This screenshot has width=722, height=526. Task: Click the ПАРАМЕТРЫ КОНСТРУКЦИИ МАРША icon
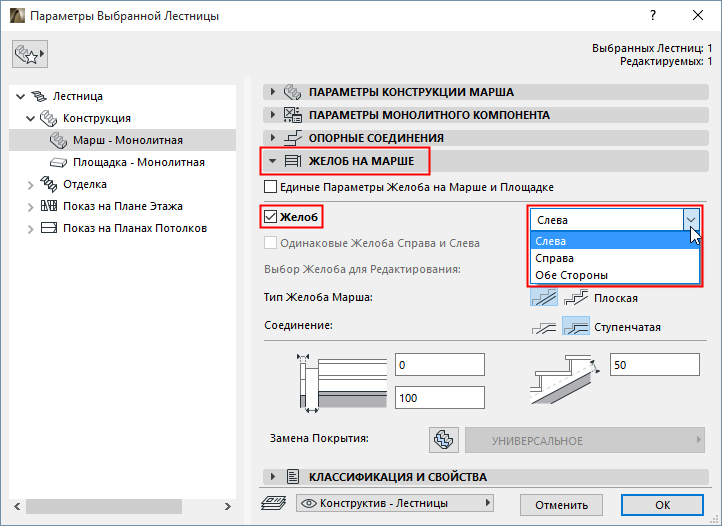pos(293,92)
